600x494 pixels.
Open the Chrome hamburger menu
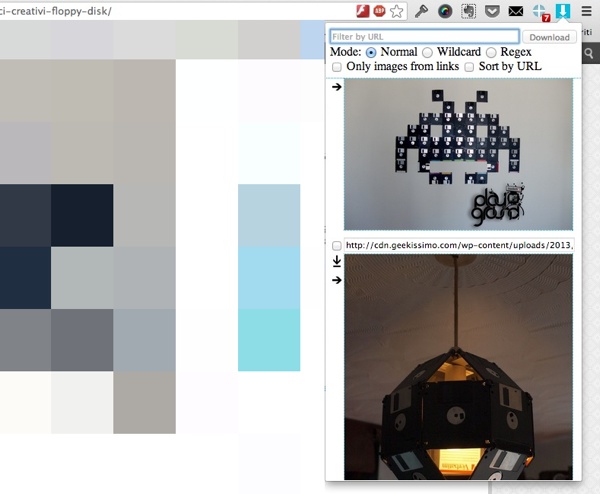click(x=587, y=11)
